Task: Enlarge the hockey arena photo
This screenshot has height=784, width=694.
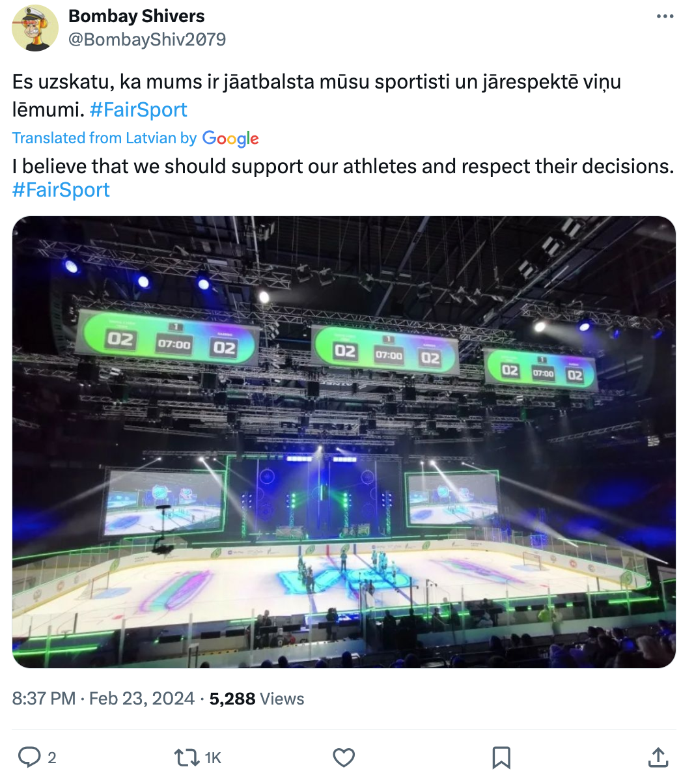Action: tap(344, 441)
